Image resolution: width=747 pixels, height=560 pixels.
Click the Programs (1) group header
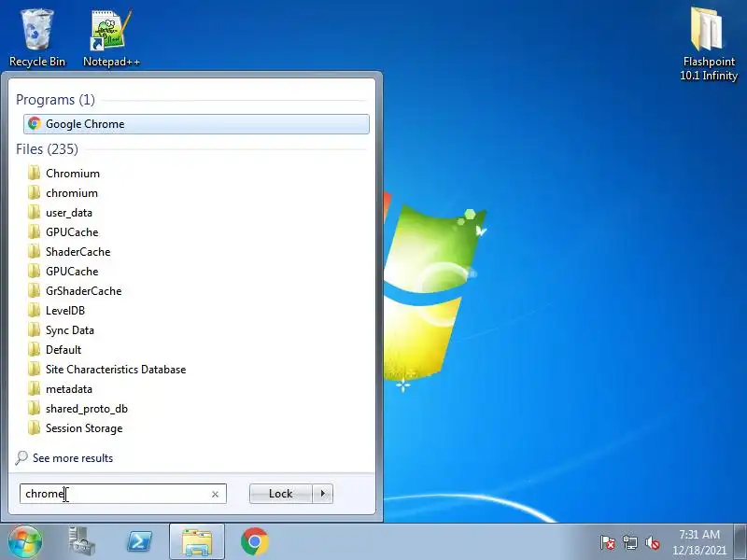click(55, 100)
